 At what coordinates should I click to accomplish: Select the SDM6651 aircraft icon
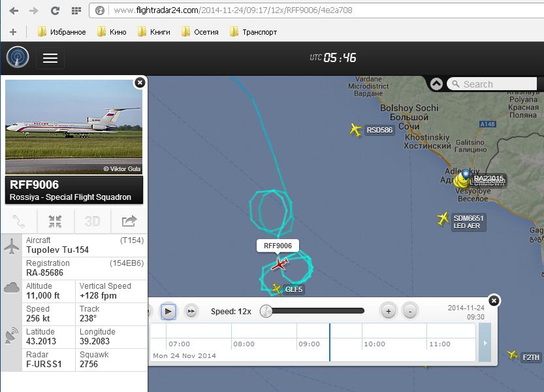443,219
